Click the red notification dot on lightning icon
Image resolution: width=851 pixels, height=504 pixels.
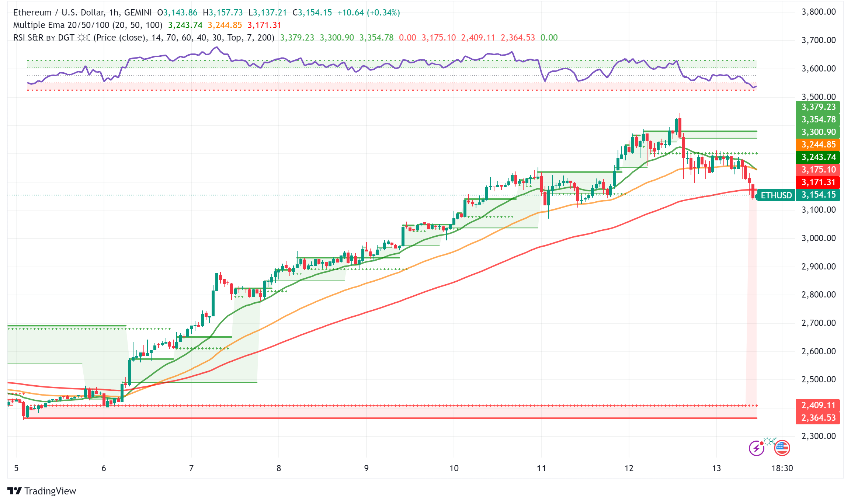click(762, 443)
